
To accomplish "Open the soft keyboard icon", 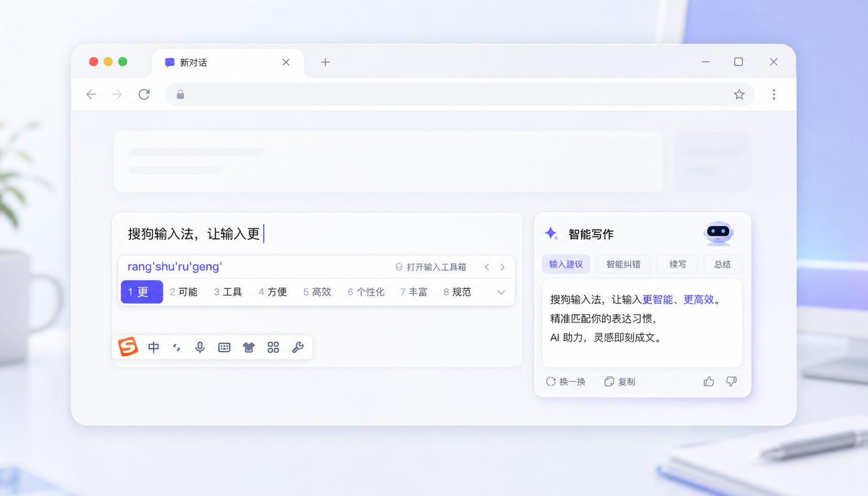I will point(224,348).
